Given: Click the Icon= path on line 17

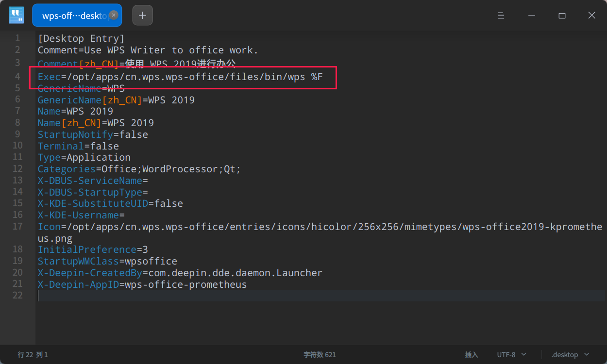Looking at the screenshot, I should pyautogui.click(x=194, y=226).
